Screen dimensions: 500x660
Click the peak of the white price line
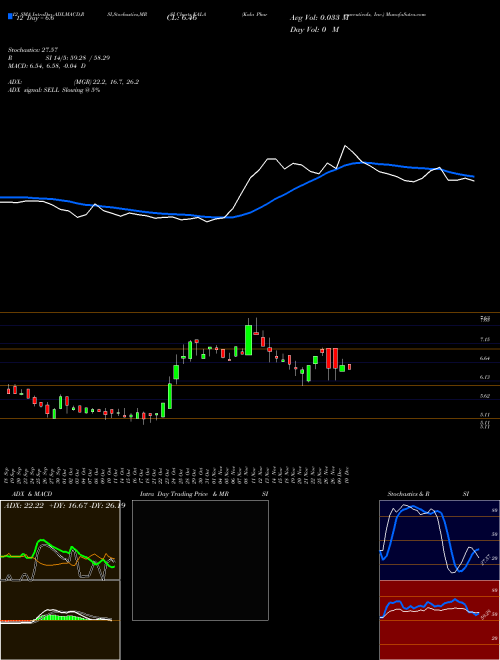click(x=345, y=146)
